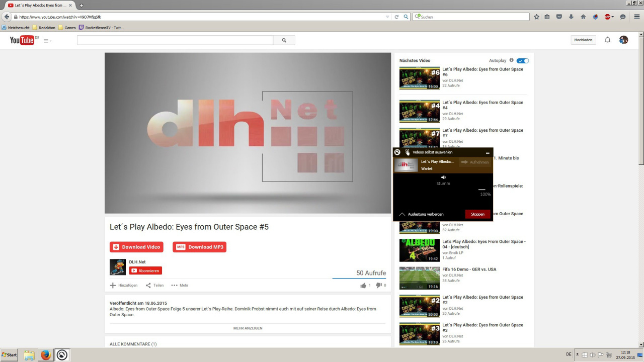Click Download Video button

click(x=136, y=247)
